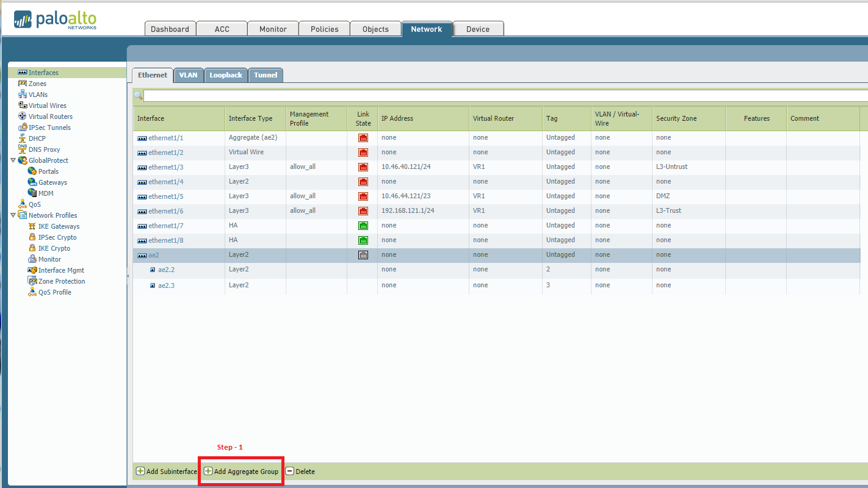Click red link state icon for ethernet1/3
The image size is (868, 488).
[363, 167]
